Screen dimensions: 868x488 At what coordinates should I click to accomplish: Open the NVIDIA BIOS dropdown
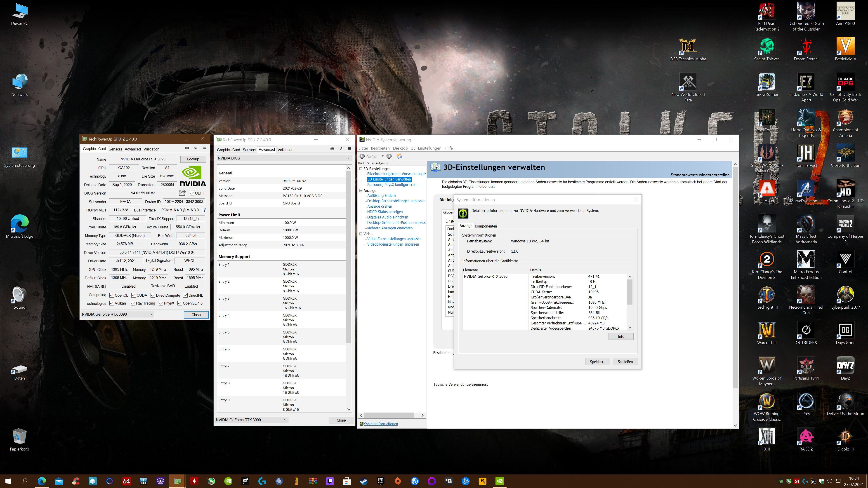click(284, 158)
